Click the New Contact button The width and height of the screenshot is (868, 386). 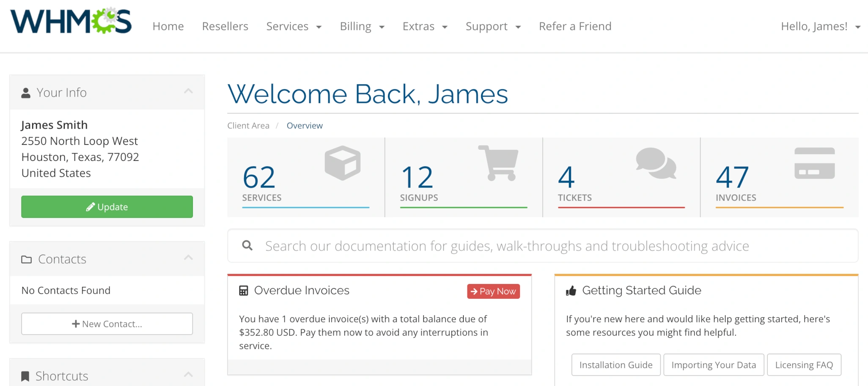click(x=107, y=323)
